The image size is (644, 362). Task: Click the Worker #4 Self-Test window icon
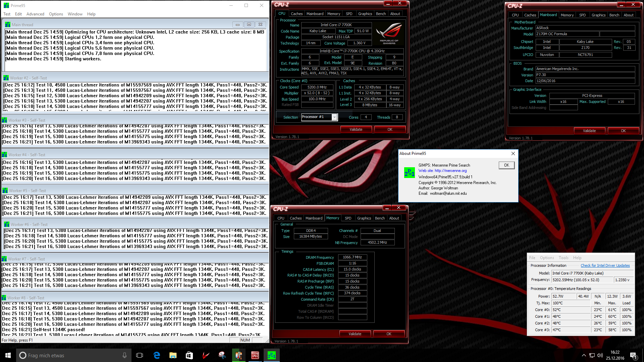pos(4,155)
